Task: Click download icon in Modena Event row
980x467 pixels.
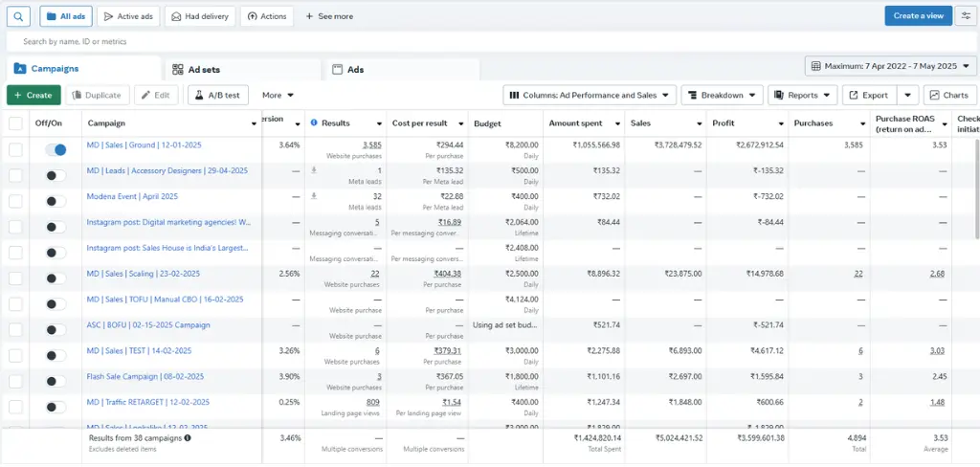Action: click(314, 195)
